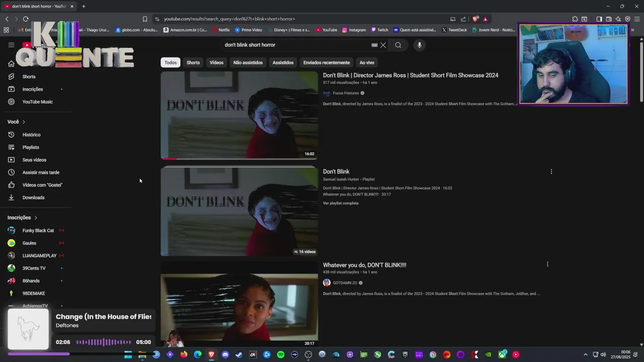Viewport: 644px width, 362px height.
Task: Open Funky Black Cat subscription
Action: (38, 230)
